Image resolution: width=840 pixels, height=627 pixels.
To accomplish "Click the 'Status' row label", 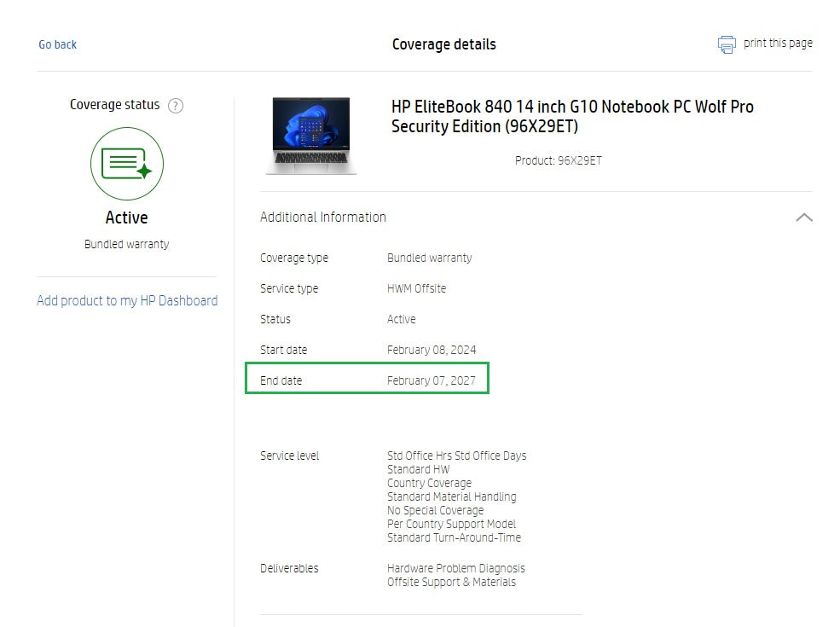I will pyautogui.click(x=275, y=319).
